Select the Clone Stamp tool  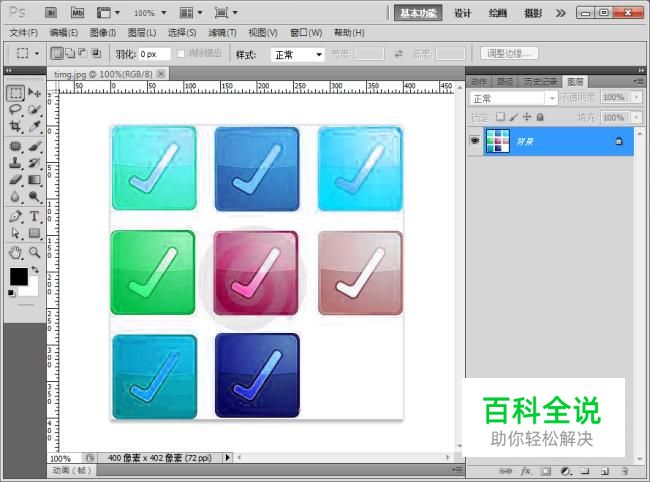click(16, 163)
